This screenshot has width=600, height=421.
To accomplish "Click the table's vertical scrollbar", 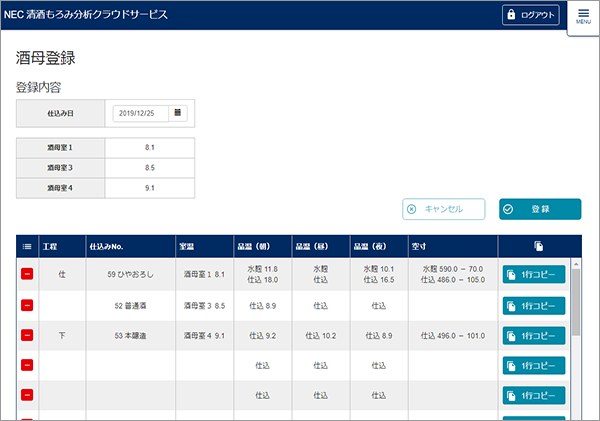I will pos(575,300).
